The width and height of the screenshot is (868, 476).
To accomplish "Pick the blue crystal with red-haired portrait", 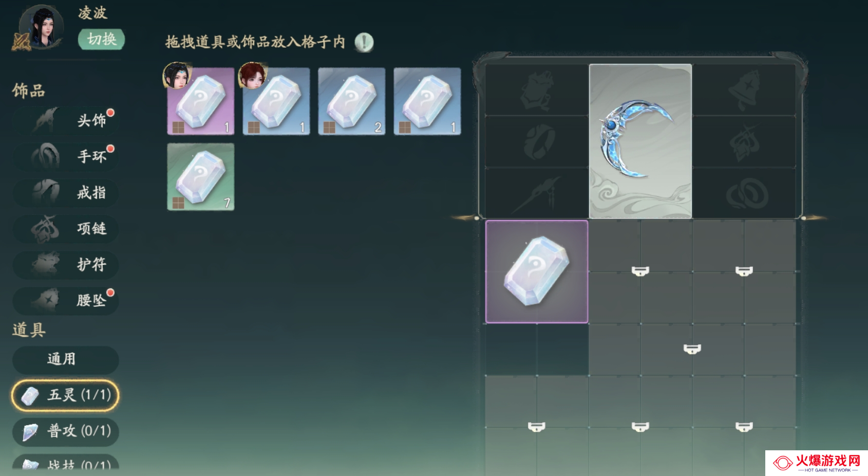I will pyautogui.click(x=276, y=101).
